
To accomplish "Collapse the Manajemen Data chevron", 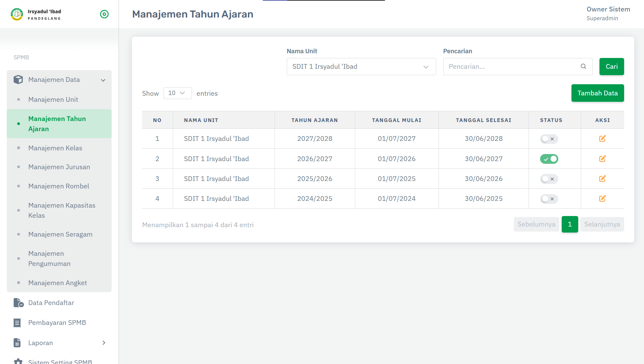I will tap(103, 80).
